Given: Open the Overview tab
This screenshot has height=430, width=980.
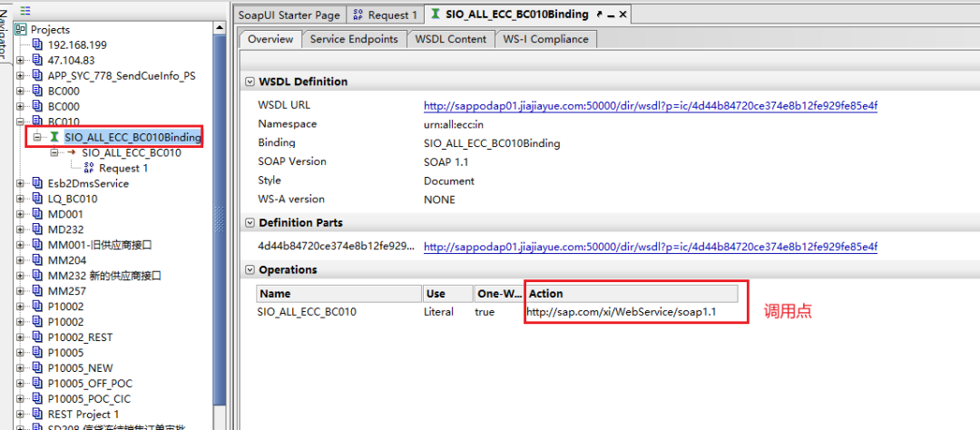Looking at the screenshot, I should click(x=270, y=39).
